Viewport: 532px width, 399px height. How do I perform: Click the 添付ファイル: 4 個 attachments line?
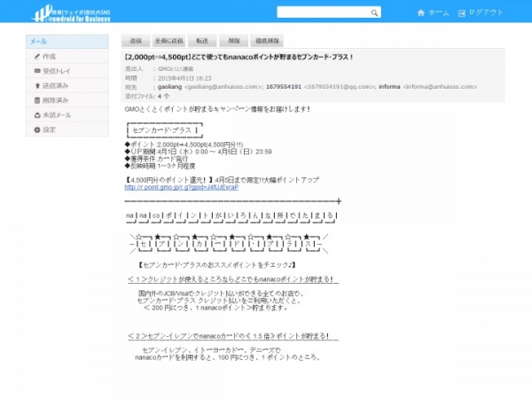tap(147, 97)
